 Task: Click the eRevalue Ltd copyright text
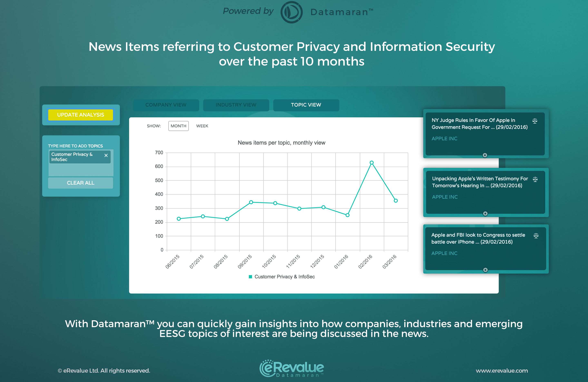104,371
